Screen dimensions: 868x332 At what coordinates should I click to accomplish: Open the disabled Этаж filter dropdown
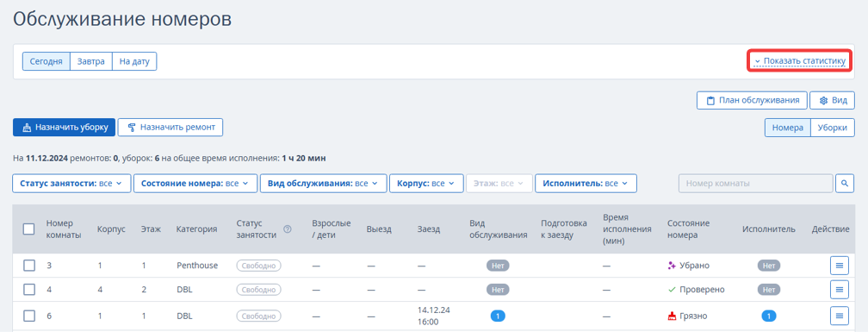coord(499,184)
